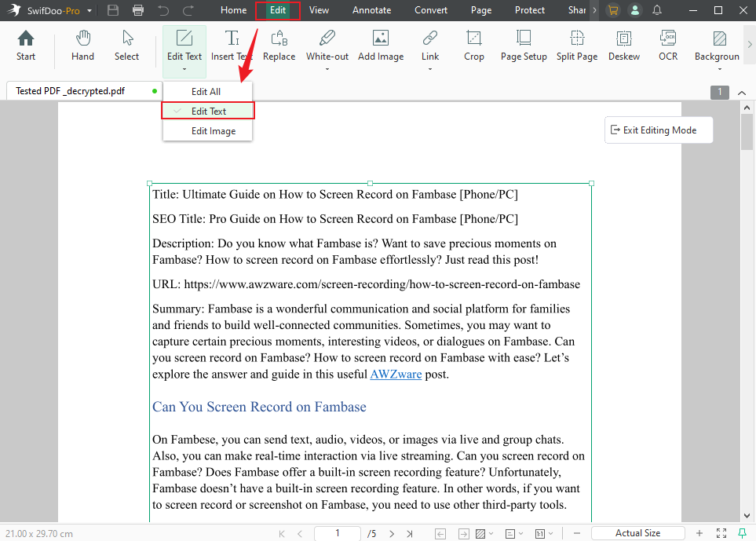Switch to the Annotate tab

(x=371, y=10)
